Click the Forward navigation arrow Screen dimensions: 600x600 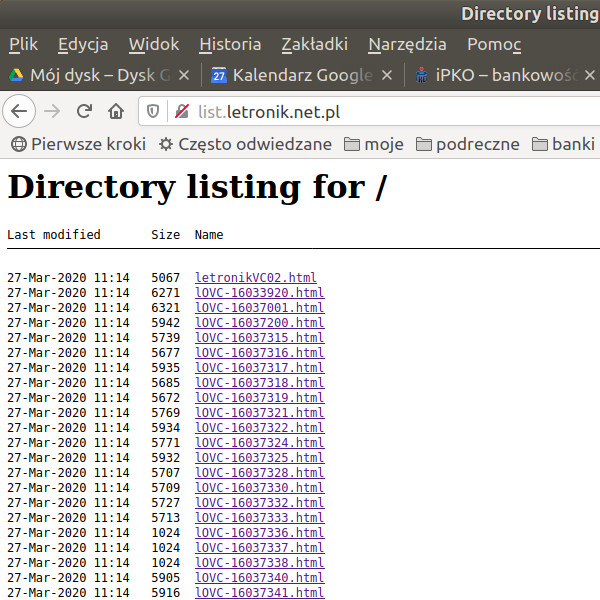(x=53, y=111)
